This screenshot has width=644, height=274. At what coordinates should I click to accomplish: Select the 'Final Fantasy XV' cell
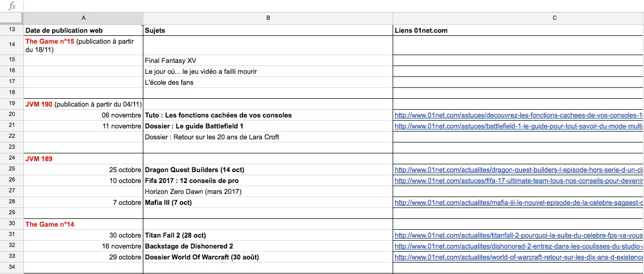pos(268,60)
